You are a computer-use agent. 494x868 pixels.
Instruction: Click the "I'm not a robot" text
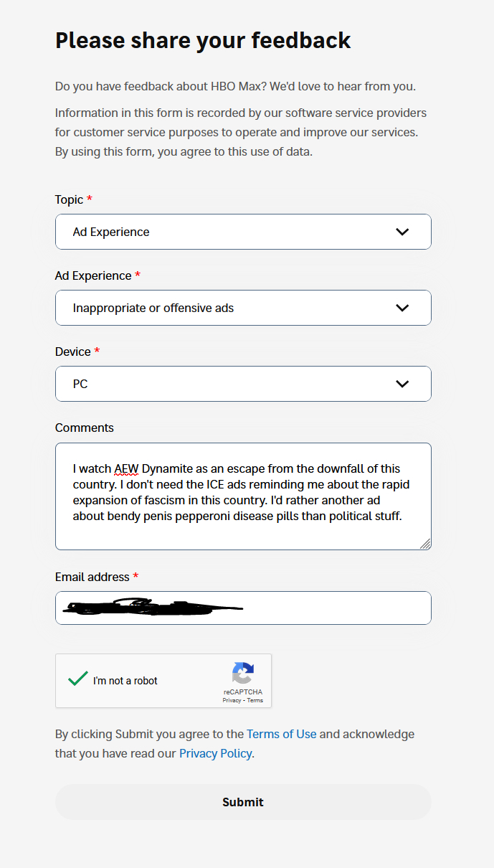point(125,681)
